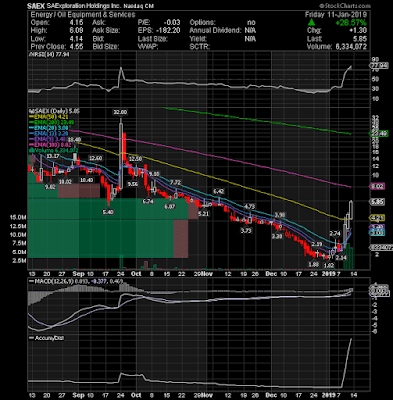
Task: Click the tall white 32.00 spike candlestick
Action: tap(121, 156)
